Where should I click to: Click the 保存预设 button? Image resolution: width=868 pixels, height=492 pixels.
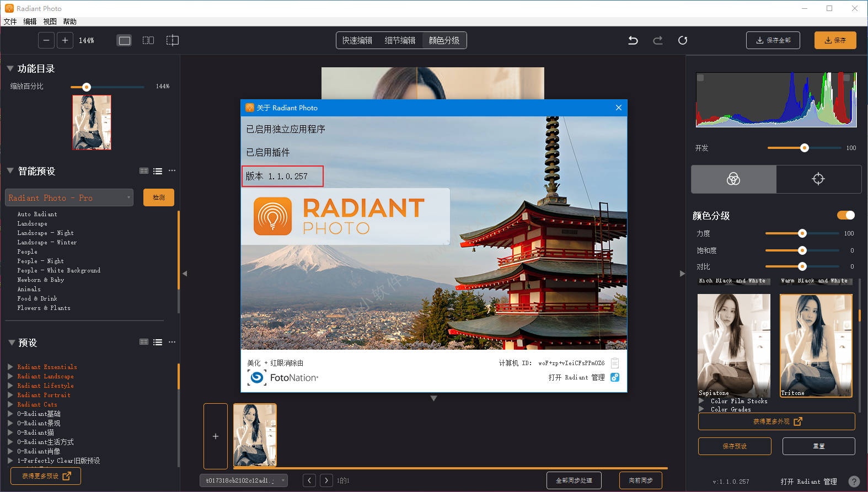tap(735, 446)
